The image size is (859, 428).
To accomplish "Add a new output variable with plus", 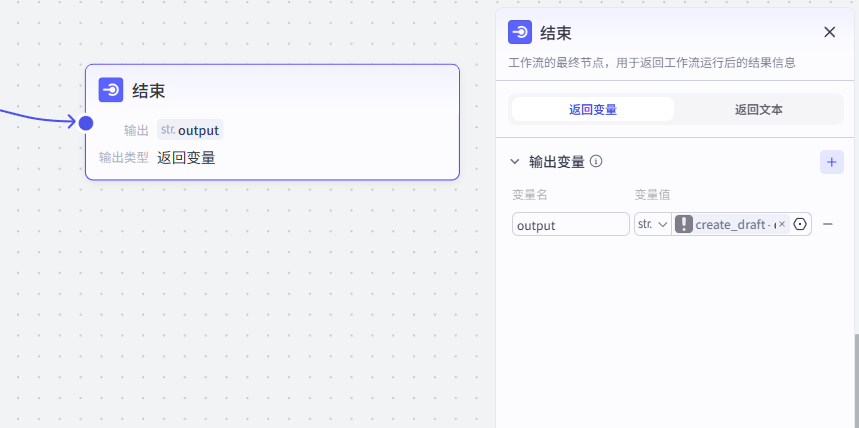I will 831,161.
